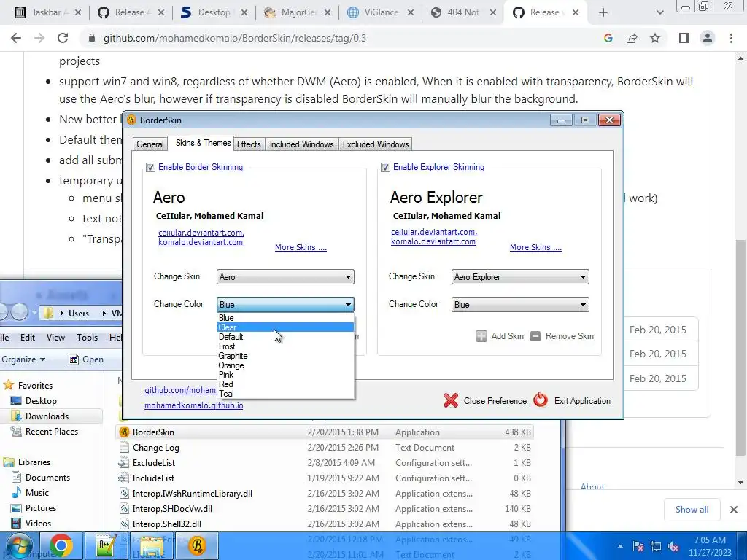Open Chrome tab search chevron

(x=659, y=12)
